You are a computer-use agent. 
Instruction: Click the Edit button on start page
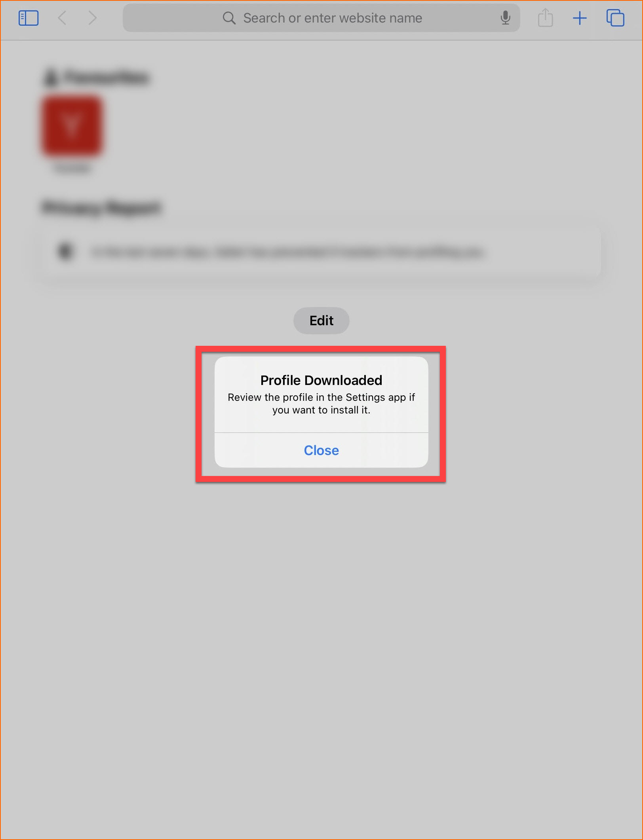[321, 320]
